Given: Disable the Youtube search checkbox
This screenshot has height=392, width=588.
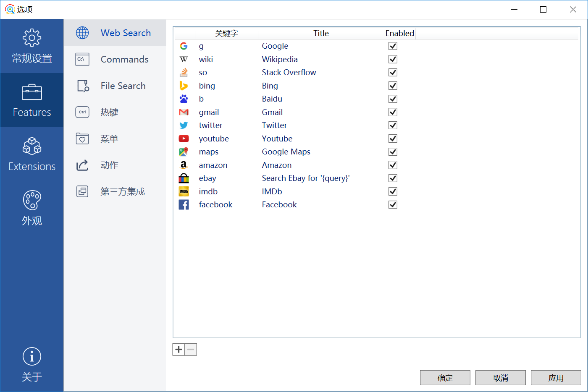Looking at the screenshot, I should (x=393, y=139).
